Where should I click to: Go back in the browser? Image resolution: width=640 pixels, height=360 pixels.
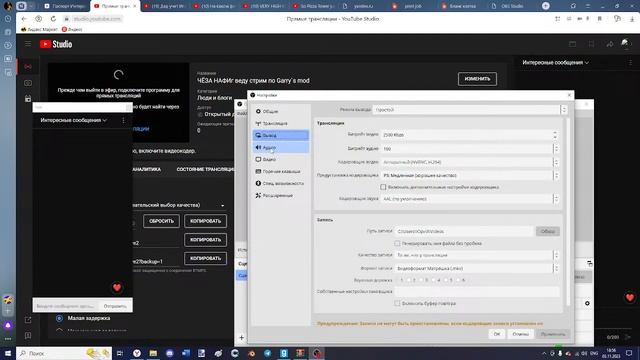24,19
